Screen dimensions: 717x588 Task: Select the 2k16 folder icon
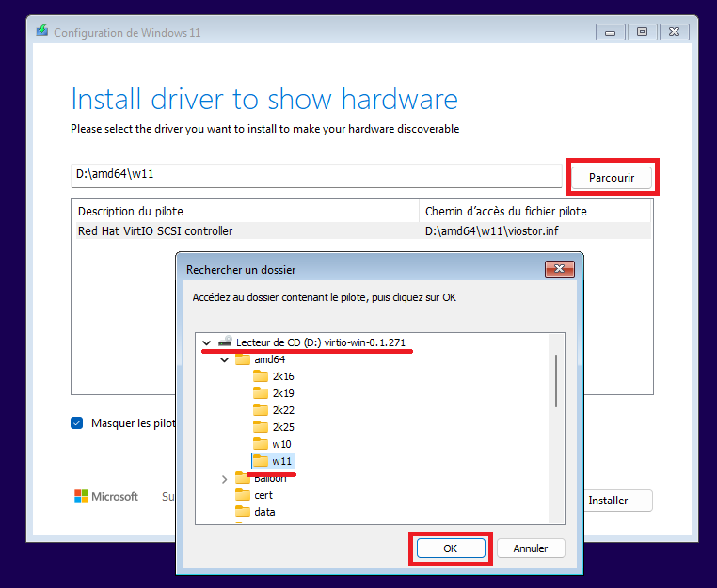(261, 376)
